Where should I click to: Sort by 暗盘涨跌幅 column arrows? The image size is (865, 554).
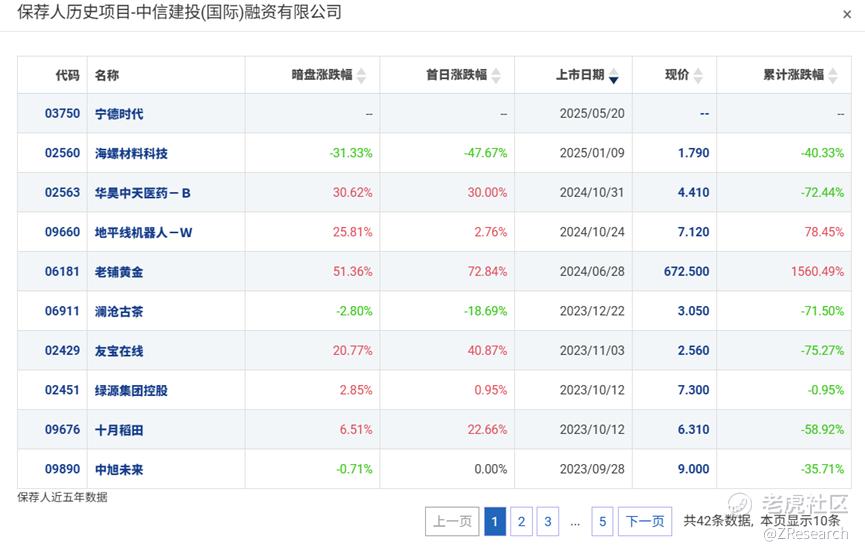[x=361, y=75]
